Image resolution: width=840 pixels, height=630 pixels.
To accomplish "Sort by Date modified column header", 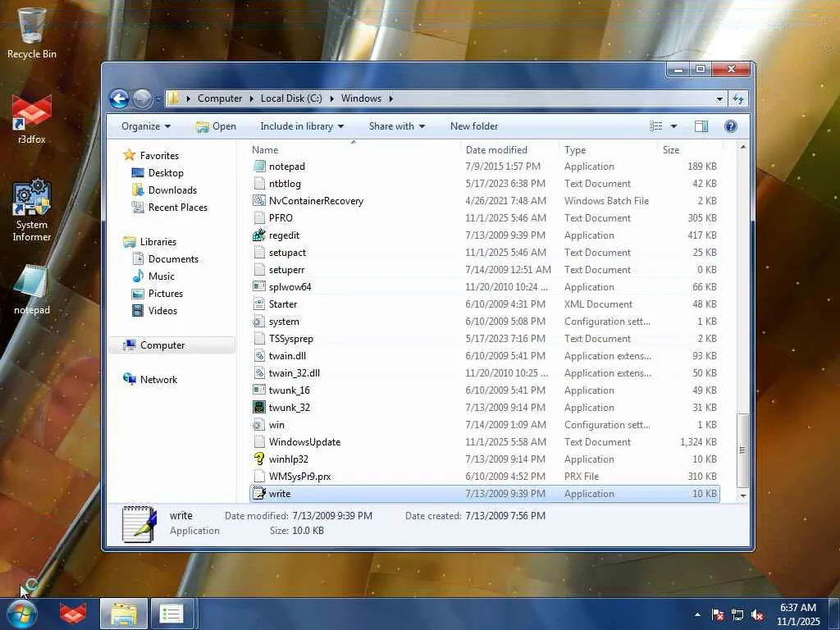I will tap(509, 150).
